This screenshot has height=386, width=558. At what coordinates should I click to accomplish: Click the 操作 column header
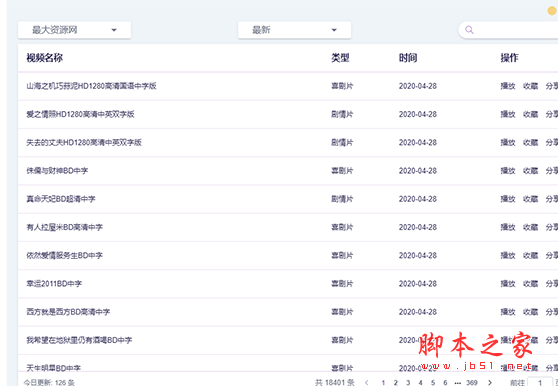510,58
